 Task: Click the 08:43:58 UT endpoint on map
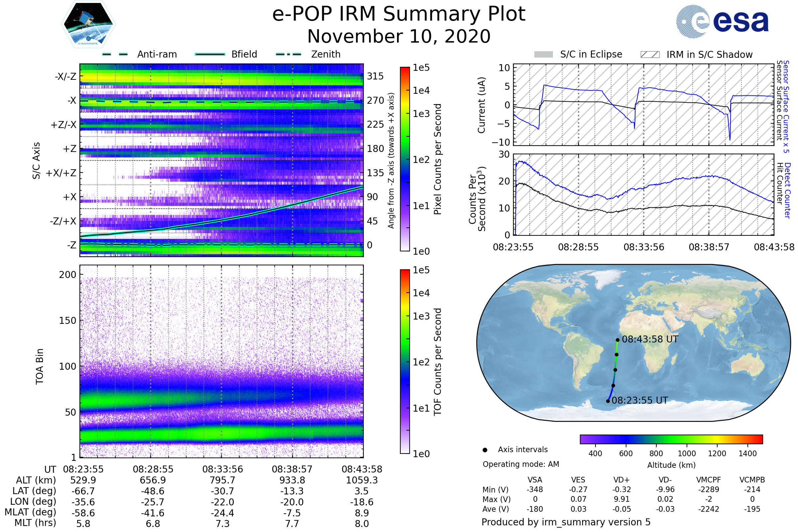click(617, 340)
